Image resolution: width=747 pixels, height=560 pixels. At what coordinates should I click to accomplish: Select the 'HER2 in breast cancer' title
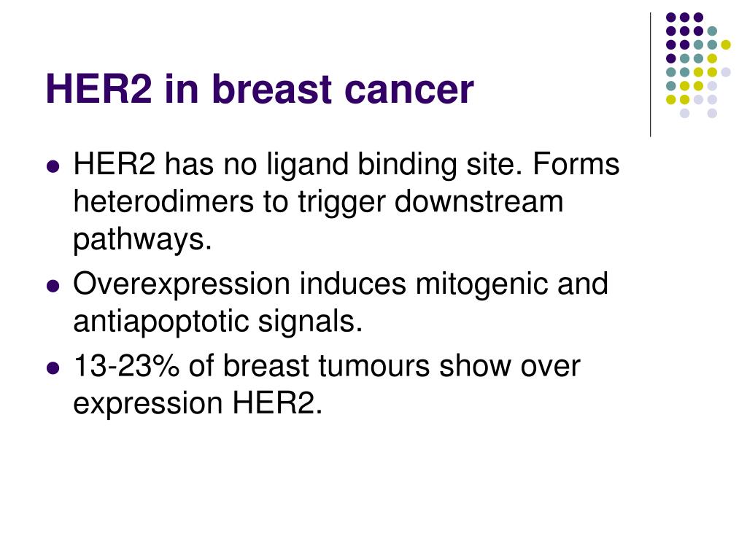click(x=260, y=89)
